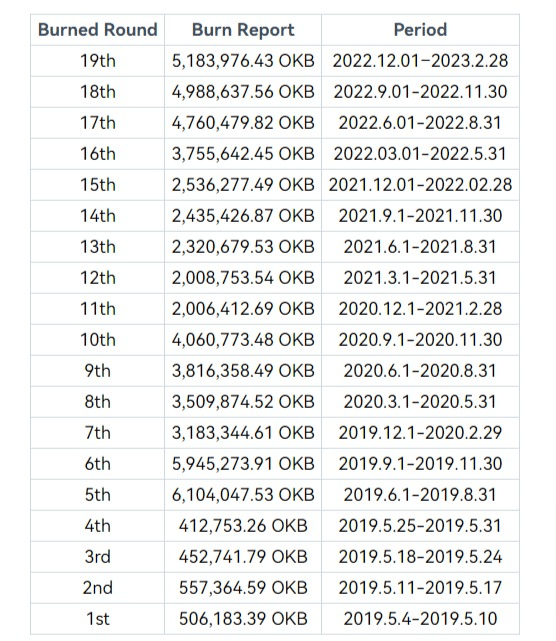Click the 12th round row label
This screenshot has height=641, width=556.
(x=98, y=278)
